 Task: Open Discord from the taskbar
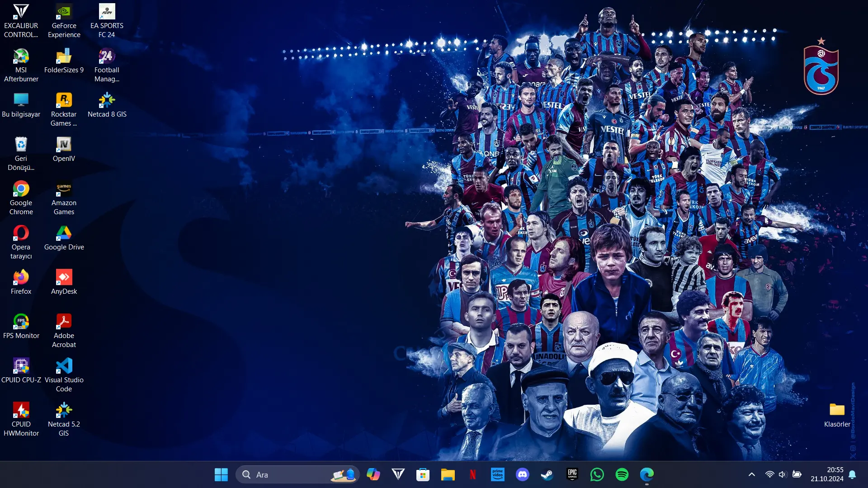tap(523, 474)
